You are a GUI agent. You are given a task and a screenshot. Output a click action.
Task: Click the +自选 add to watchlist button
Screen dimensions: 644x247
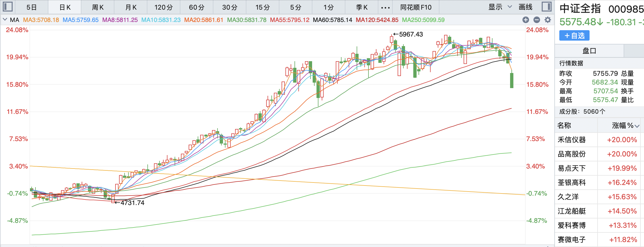click(574, 36)
